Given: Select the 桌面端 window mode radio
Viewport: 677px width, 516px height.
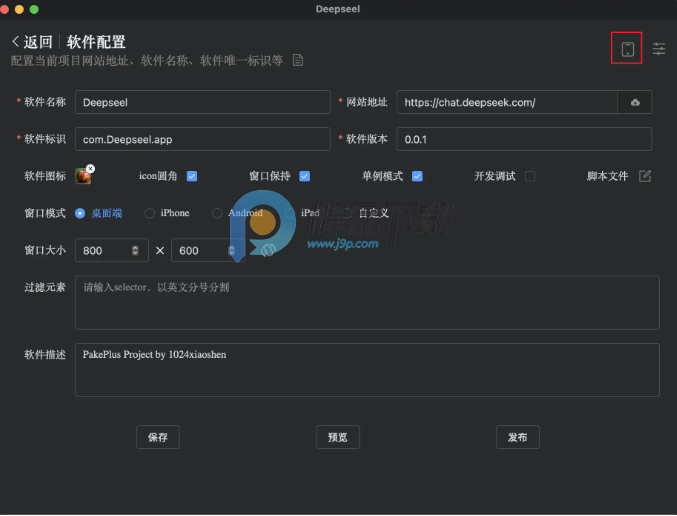Looking at the screenshot, I should 80,213.
